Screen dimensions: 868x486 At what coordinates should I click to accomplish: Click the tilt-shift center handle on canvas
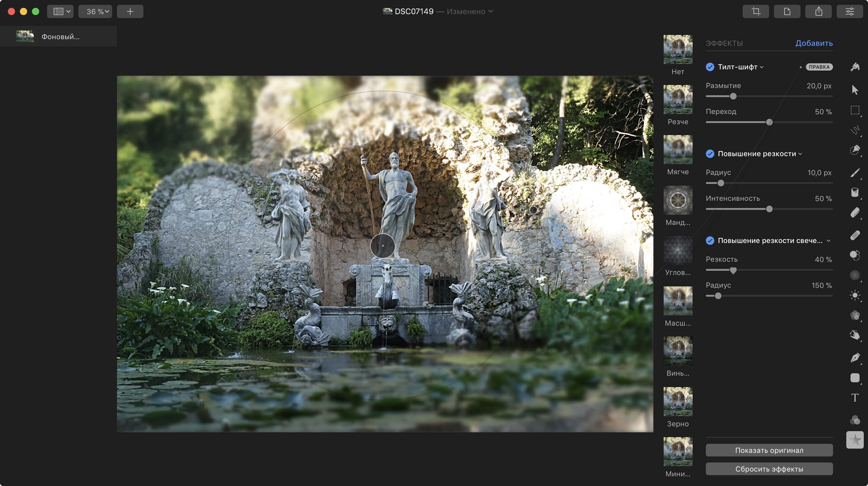[383, 246]
